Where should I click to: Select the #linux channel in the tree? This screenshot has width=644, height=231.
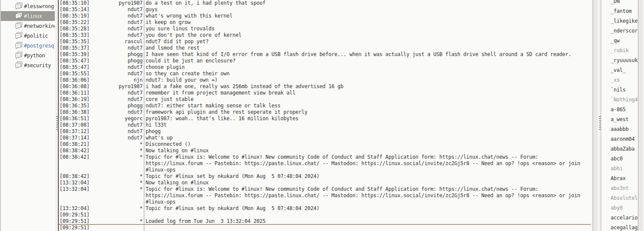[33, 16]
